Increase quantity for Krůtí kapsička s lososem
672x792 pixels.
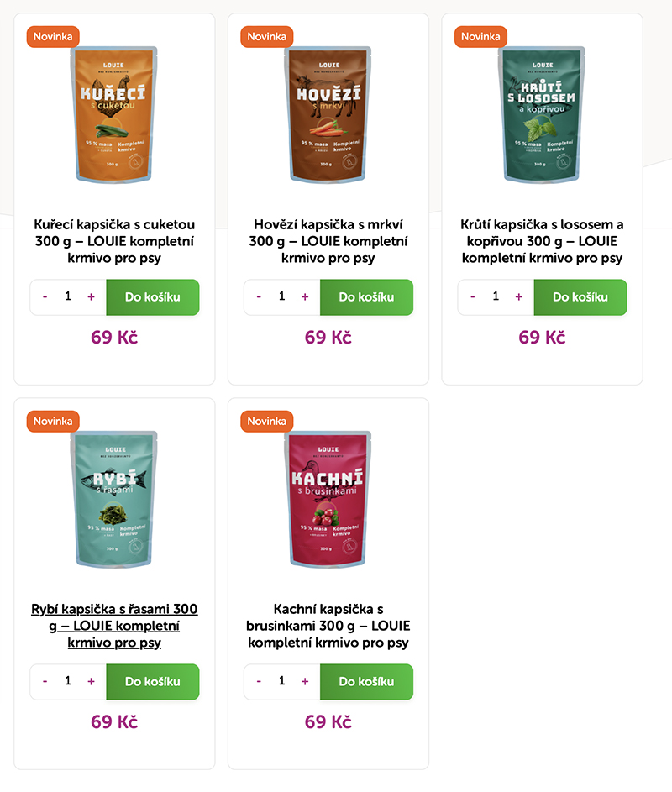(x=518, y=297)
